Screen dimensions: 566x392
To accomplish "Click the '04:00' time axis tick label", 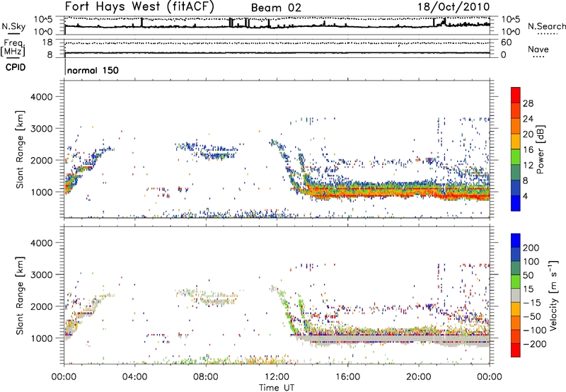I will 135,377.
